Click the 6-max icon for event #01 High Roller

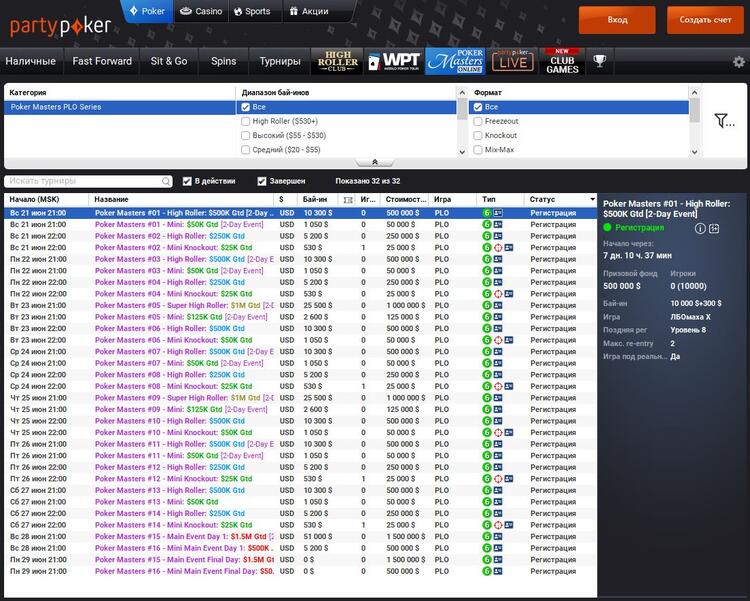pyautogui.click(x=486, y=213)
